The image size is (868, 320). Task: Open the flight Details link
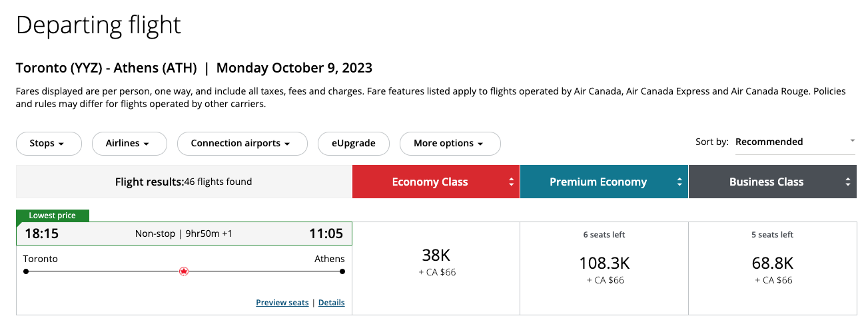tap(331, 303)
